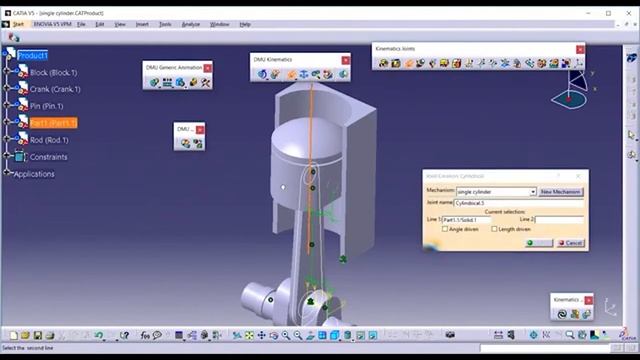Screen dimensions: 640x360
Task: Click the Joint name input field
Action: coord(519,203)
